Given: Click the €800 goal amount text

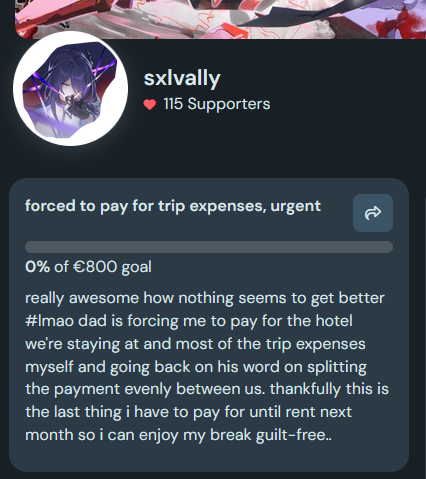Looking at the screenshot, I should tap(95, 267).
